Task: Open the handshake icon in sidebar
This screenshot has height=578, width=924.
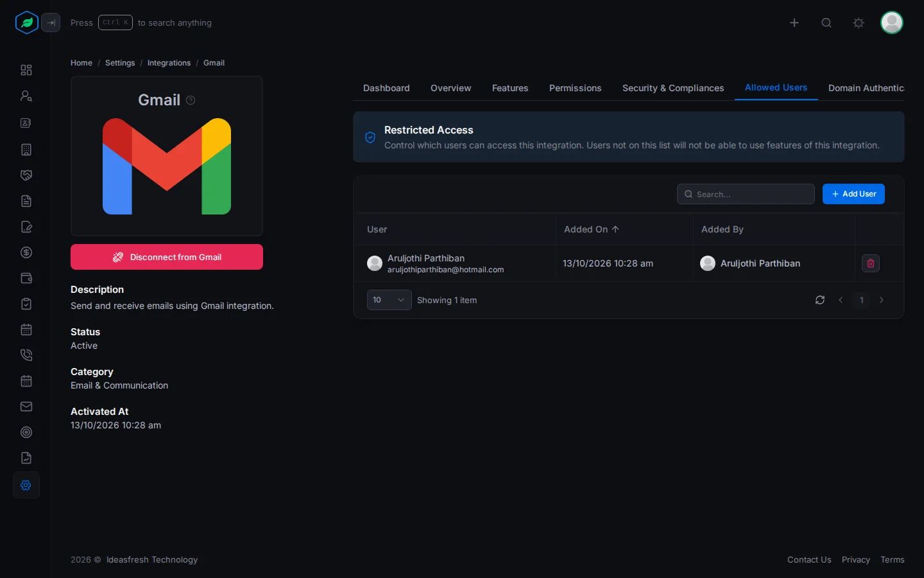Action: point(26,175)
